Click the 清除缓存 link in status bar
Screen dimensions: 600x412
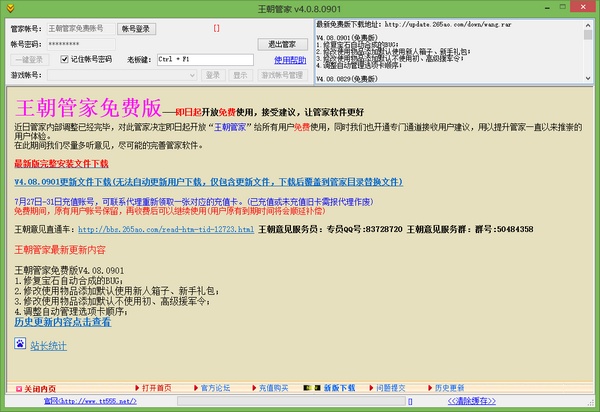coord(557,401)
